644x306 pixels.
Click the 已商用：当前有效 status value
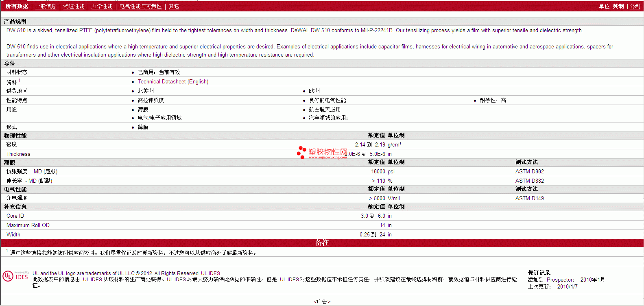(x=159, y=72)
